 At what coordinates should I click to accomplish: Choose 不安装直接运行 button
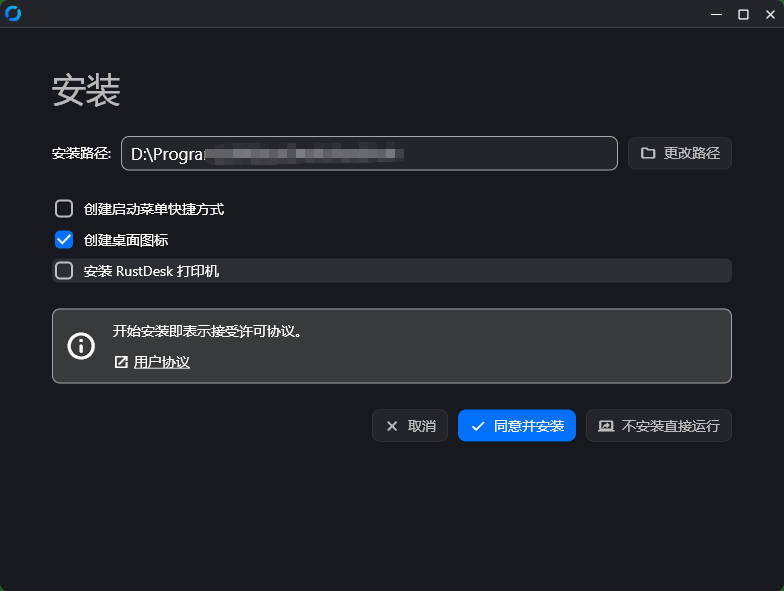coord(659,426)
